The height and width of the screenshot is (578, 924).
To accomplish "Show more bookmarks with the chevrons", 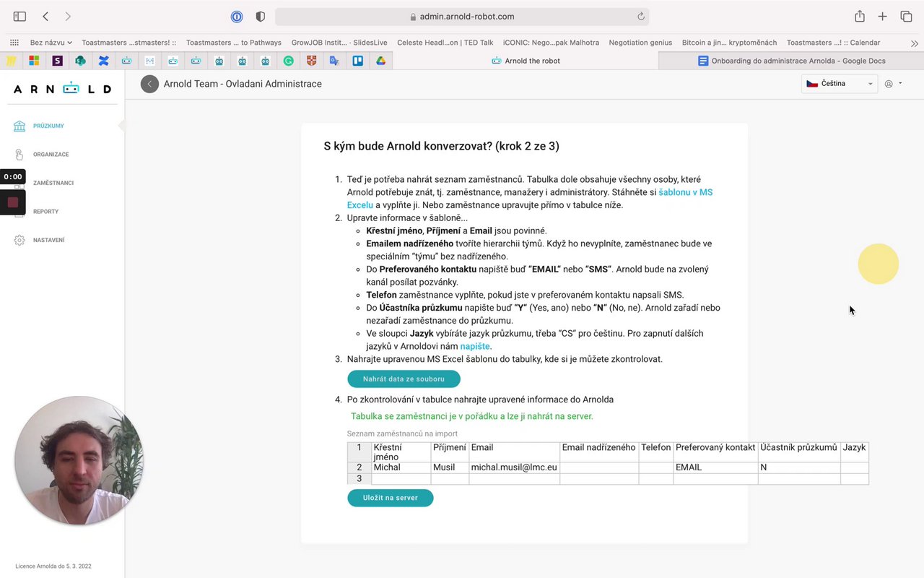I will [x=914, y=43].
